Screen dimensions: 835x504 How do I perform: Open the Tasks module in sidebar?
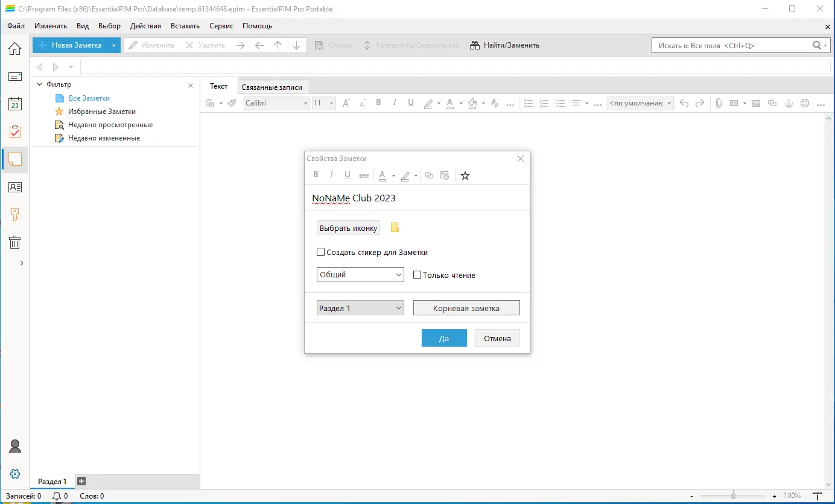[x=14, y=132]
